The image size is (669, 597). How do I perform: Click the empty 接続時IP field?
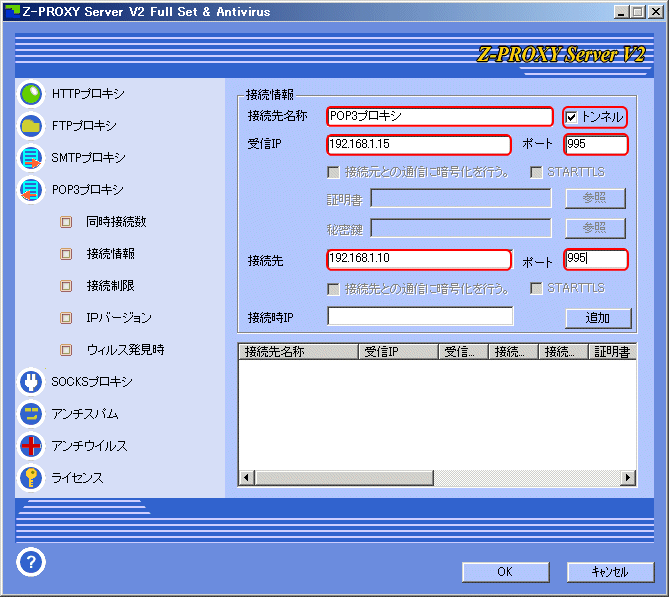(420, 316)
